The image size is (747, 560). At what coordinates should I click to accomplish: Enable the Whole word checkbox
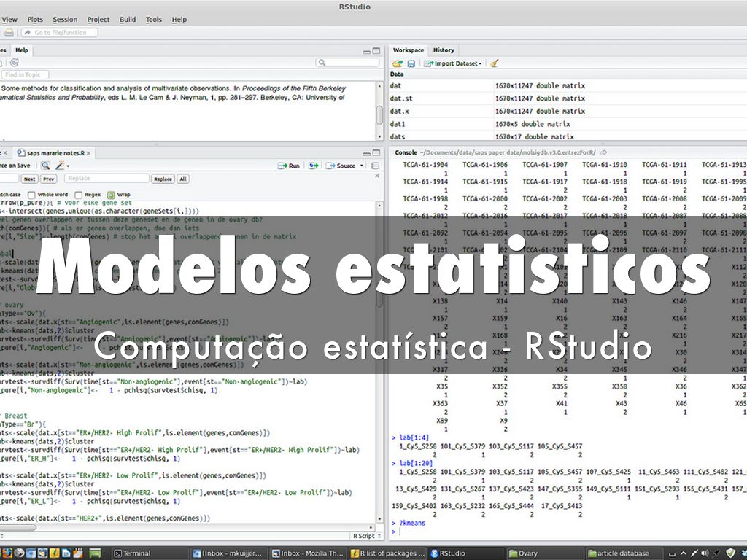(33, 195)
